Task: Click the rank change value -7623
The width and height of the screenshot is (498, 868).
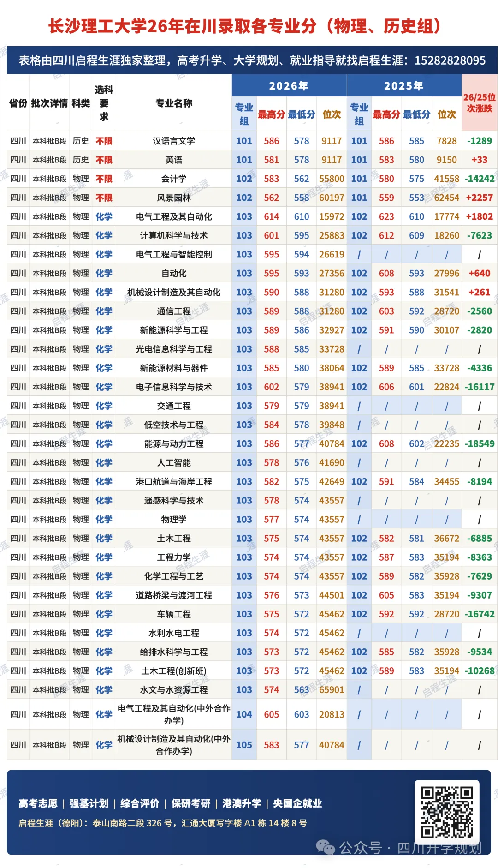Action: 480,235
